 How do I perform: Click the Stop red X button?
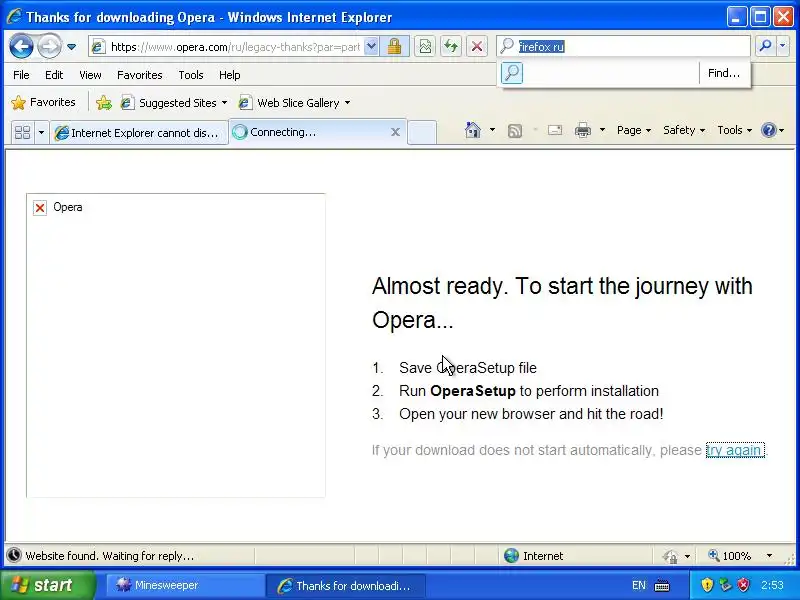[x=477, y=47]
